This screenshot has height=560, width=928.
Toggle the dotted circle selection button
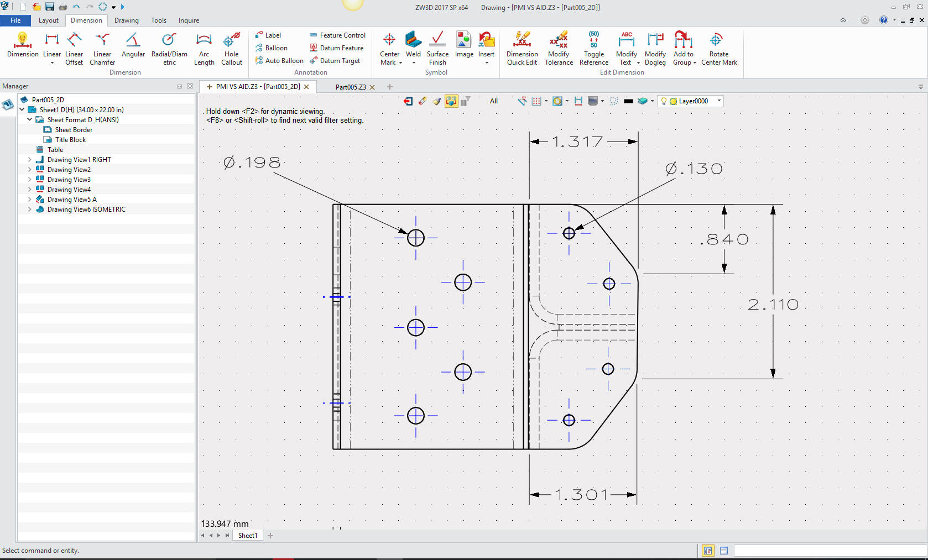tap(613, 101)
